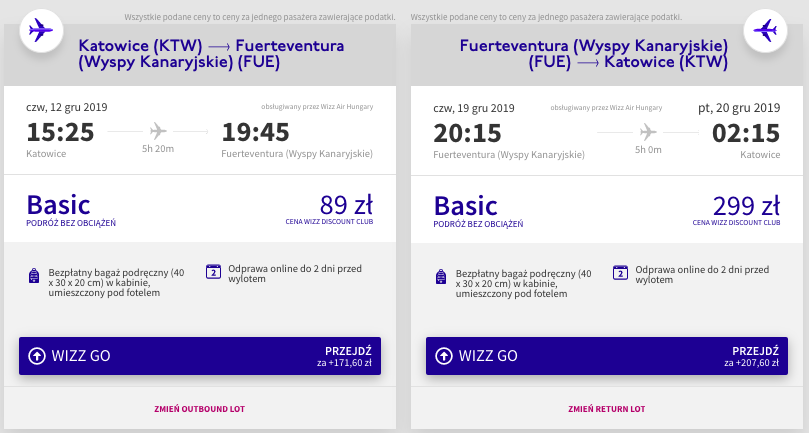Click the return flight airplane badge icon
Screen dimensions: 809x433
pos(765,30)
